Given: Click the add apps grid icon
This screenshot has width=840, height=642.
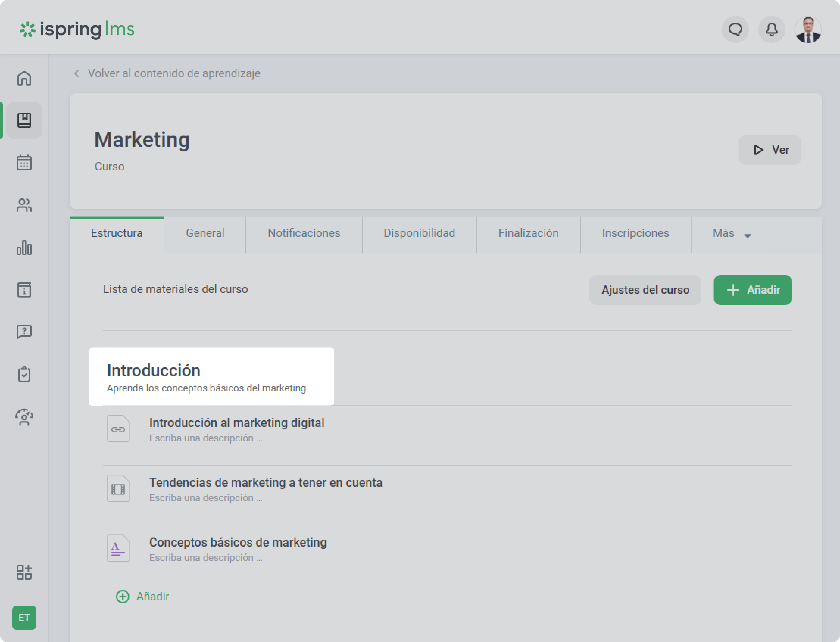Looking at the screenshot, I should tap(24, 572).
